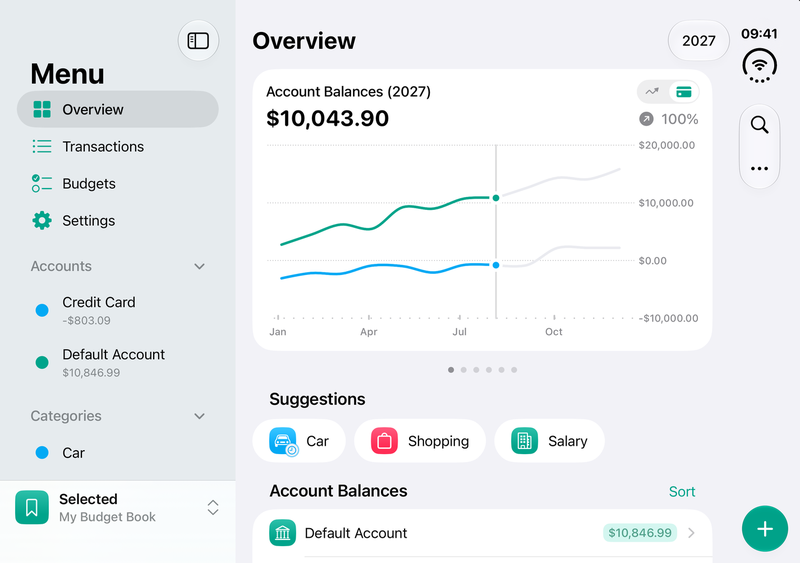Viewport: 800px width, 563px height.
Task: Add new transaction with plus button
Action: (765, 529)
